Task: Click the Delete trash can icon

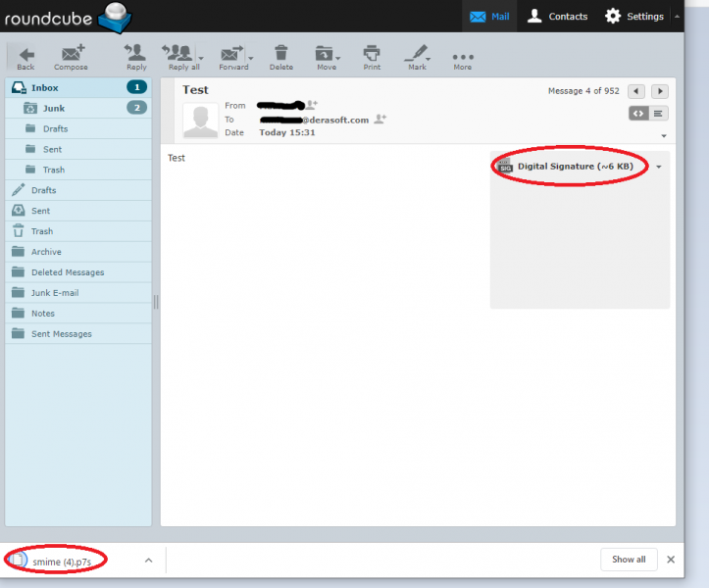Action: pos(281,55)
